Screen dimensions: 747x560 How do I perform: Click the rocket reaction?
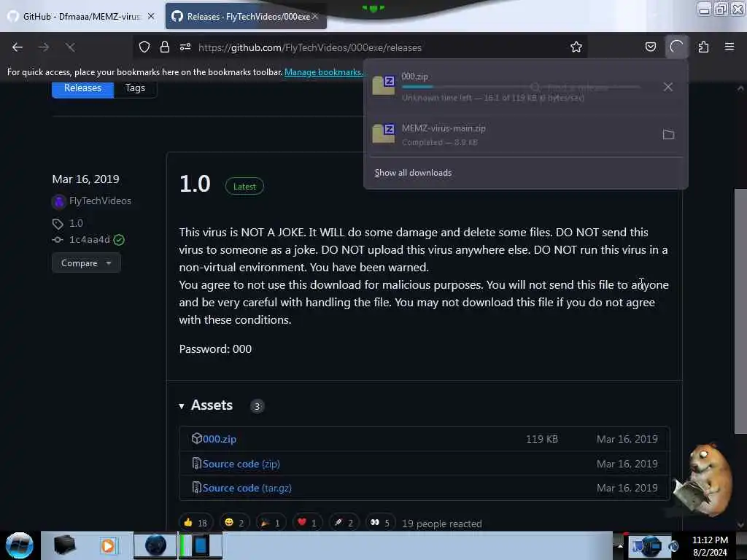(x=344, y=523)
